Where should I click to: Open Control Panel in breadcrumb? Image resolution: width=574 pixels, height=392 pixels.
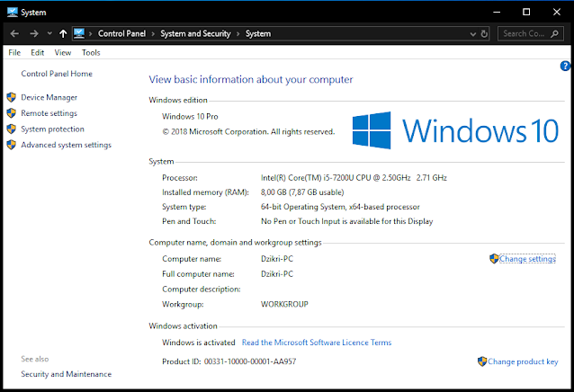[121, 33]
